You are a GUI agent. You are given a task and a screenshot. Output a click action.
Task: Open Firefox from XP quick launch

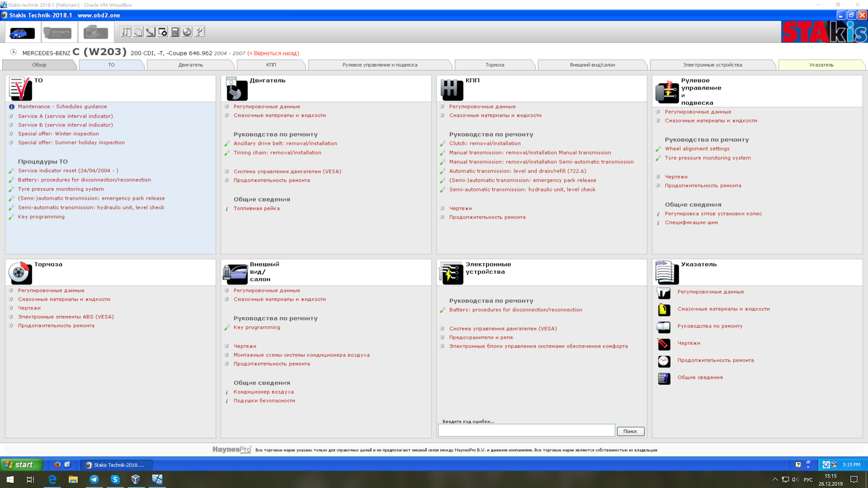57,465
